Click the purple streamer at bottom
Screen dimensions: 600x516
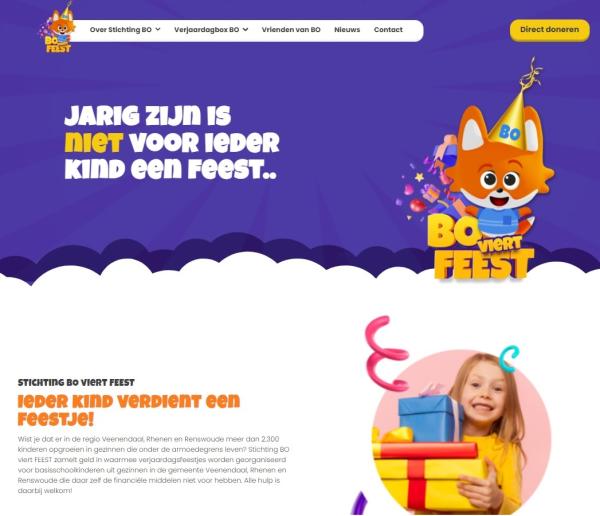(x=360, y=503)
